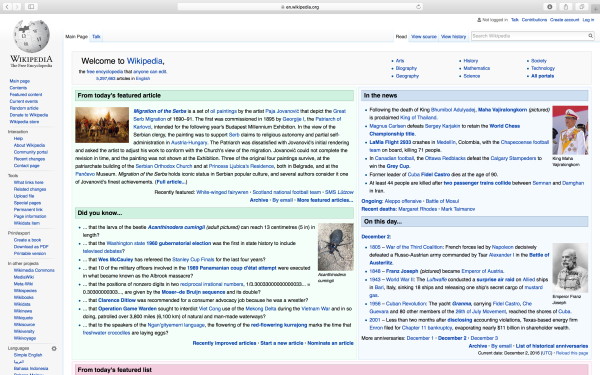Open the All portals link
The height and width of the screenshot is (375, 600).
(542, 76)
